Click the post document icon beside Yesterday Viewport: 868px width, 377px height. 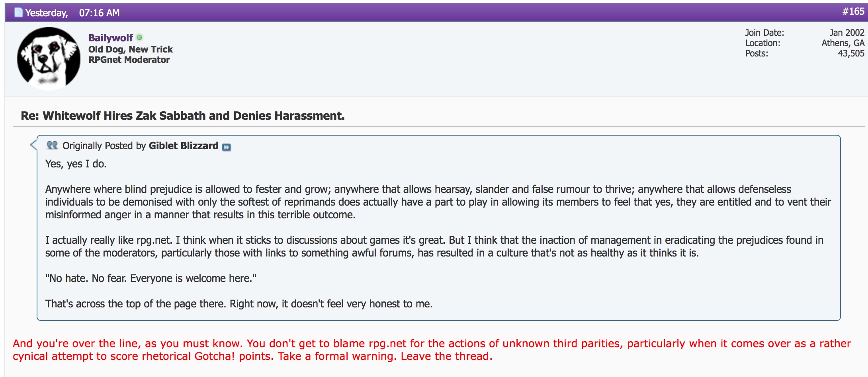tap(19, 13)
